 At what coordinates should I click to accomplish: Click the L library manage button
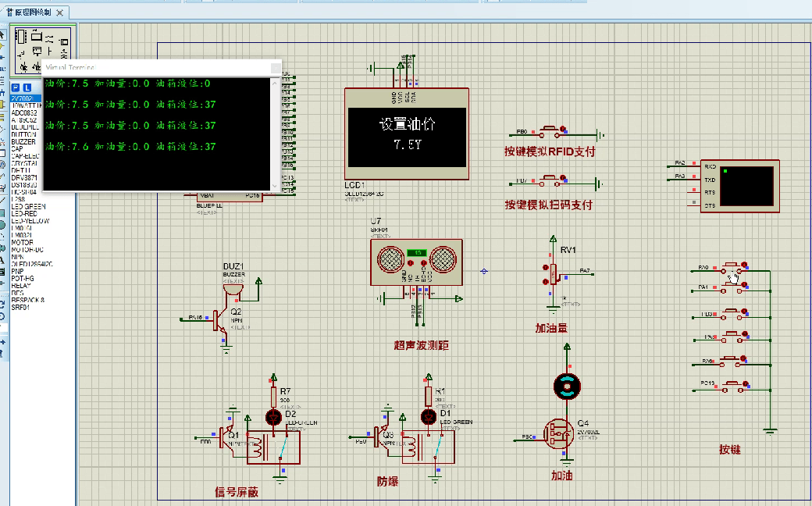[27, 87]
